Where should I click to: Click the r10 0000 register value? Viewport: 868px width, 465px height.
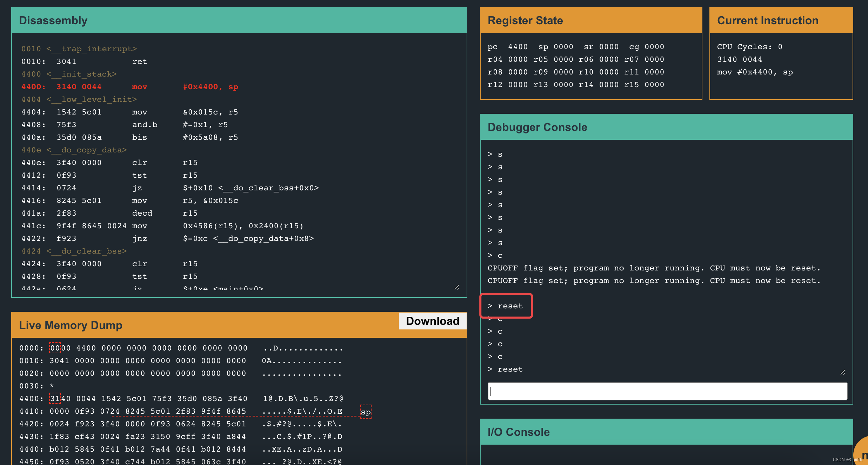pyautogui.click(x=599, y=72)
